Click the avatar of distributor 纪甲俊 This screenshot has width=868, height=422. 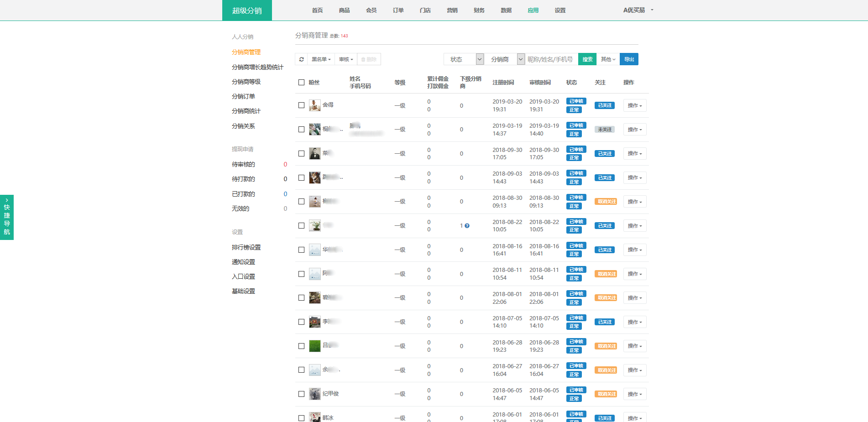pyautogui.click(x=314, y=394)
